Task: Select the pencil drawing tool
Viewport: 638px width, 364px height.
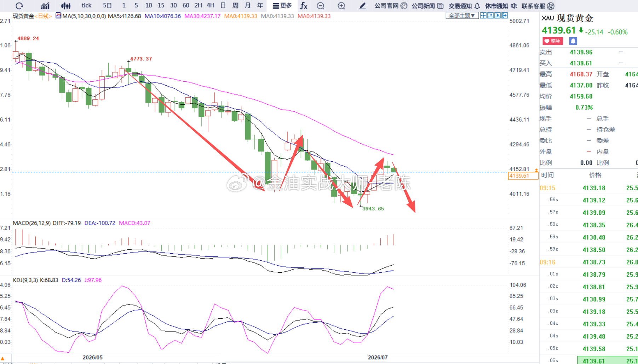Action: click(362, 6)
